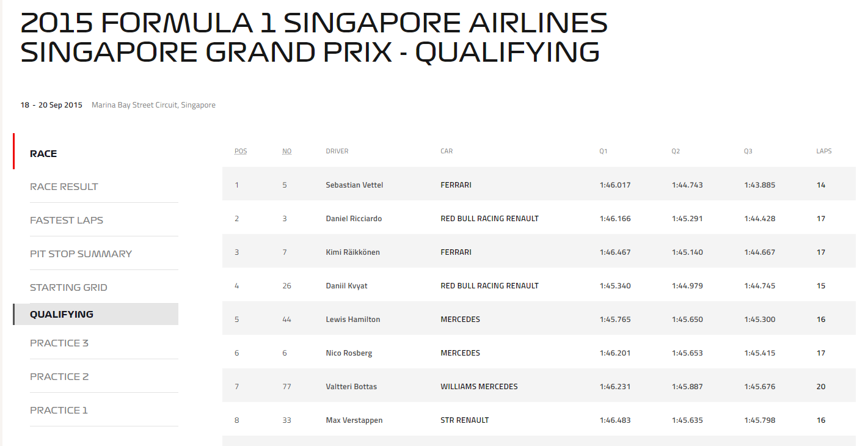
Task: Click the Q3 column header
Action: pos(748,152)
